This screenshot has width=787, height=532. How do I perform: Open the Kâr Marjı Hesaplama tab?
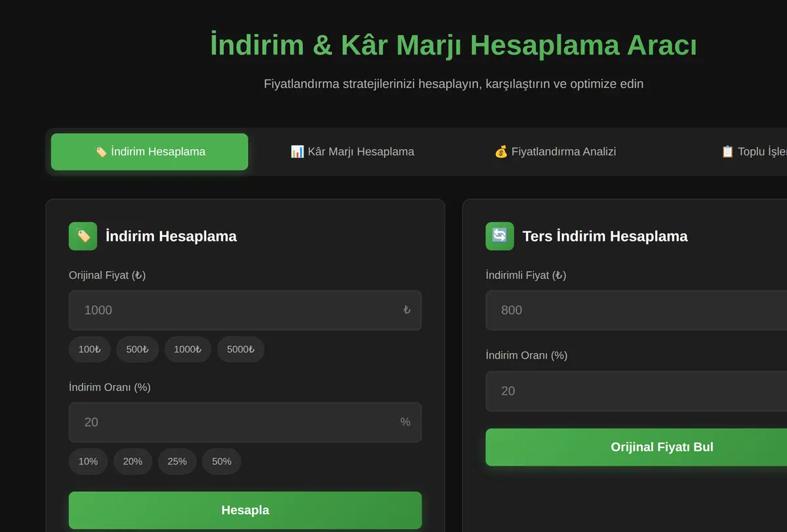tap(352, 152)
